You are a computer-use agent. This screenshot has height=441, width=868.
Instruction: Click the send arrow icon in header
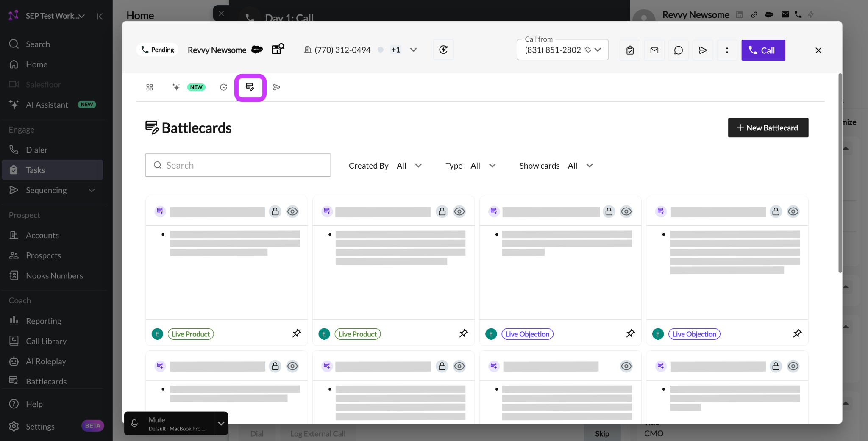click(x=703, y=50)
